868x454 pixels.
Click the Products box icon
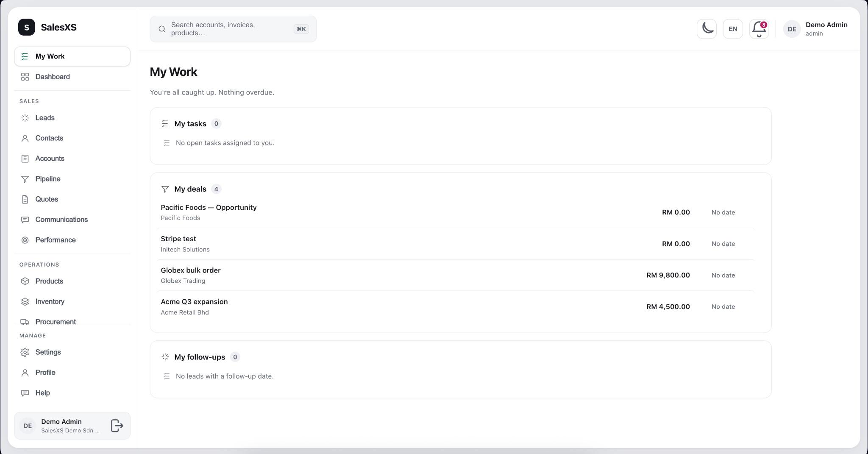[25, 281]
